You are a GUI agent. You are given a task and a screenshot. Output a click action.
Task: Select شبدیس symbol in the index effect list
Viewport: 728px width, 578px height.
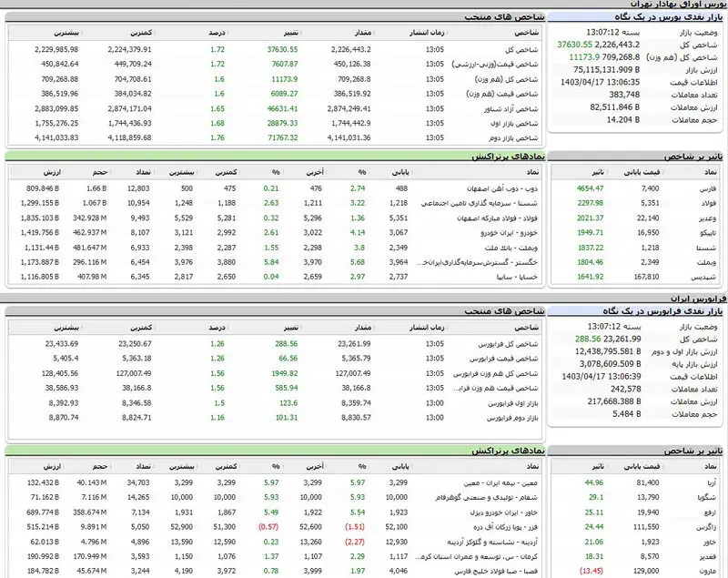click(x=704, y=277)
